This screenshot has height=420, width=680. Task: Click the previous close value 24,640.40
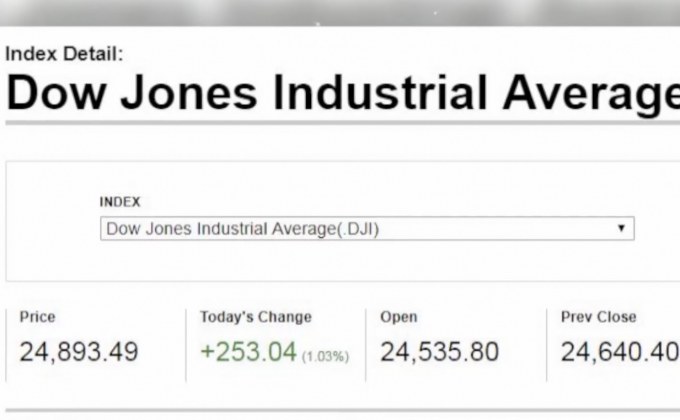(x=619, y=352)
